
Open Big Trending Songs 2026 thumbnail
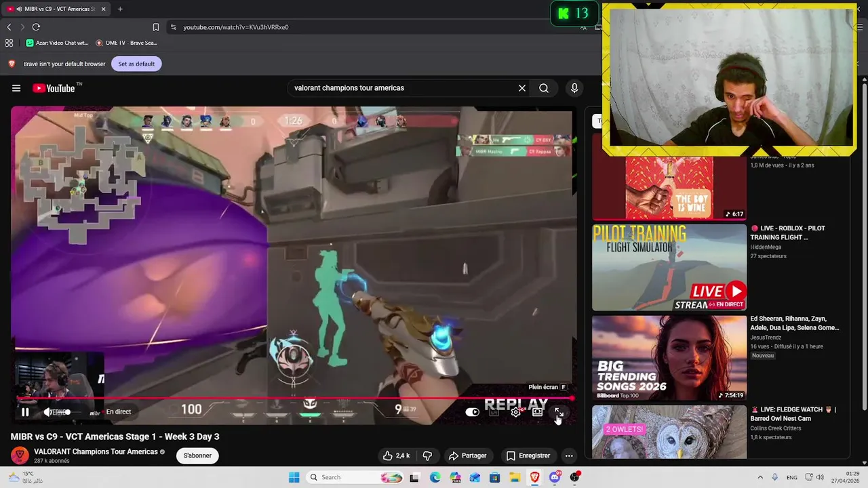coord(669,357)
